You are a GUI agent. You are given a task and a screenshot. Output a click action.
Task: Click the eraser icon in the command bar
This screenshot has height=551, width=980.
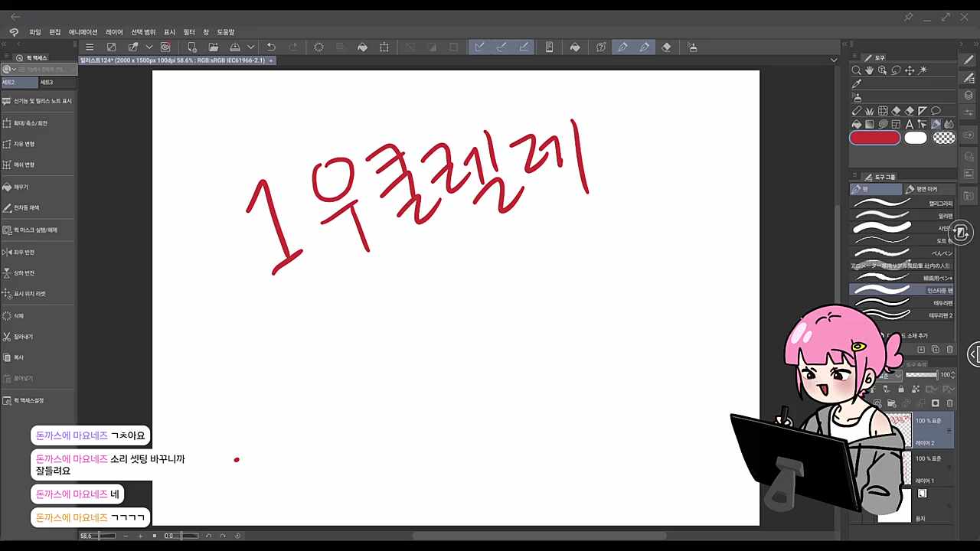coord(666,47)
